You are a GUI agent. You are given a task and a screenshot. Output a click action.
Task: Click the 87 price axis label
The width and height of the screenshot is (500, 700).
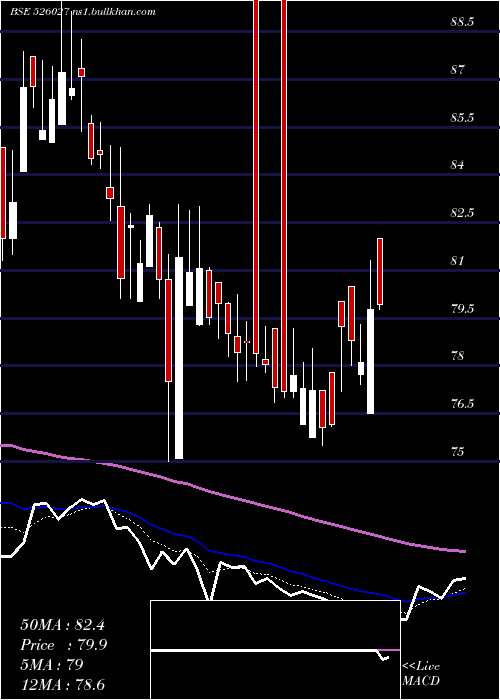458,70
